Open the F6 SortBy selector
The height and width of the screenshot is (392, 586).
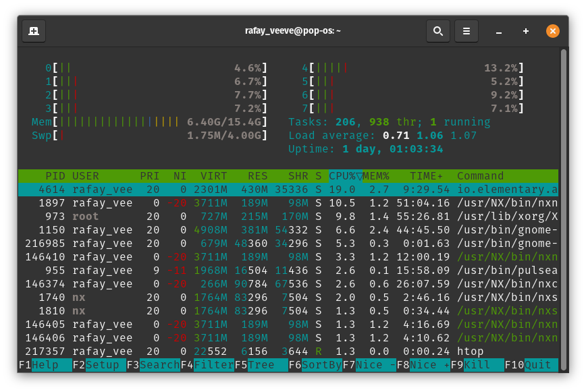point(315,364)
